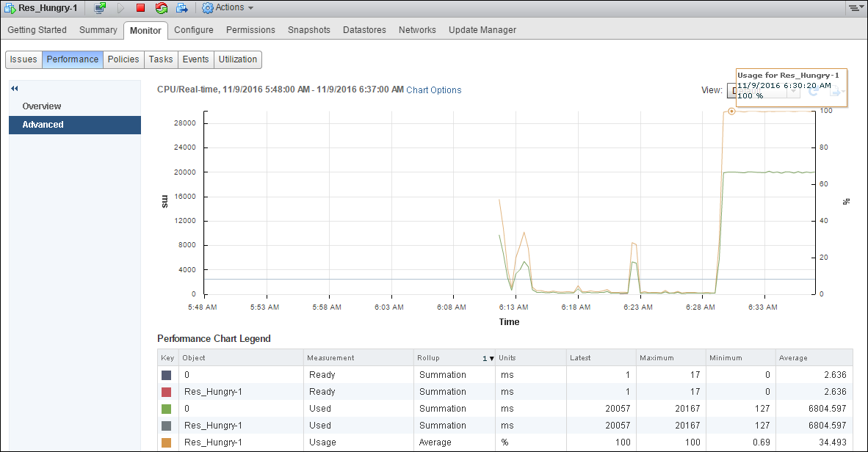This screenshot has height=452, width=868.
Task: Open the Policies sub-tab
Action: (x=123, y=59)
